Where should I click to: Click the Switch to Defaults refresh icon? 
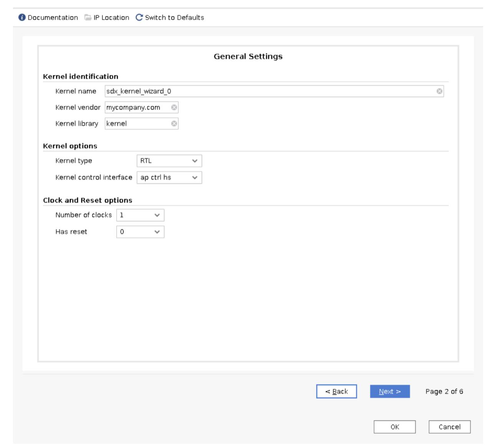coord(139,17)
